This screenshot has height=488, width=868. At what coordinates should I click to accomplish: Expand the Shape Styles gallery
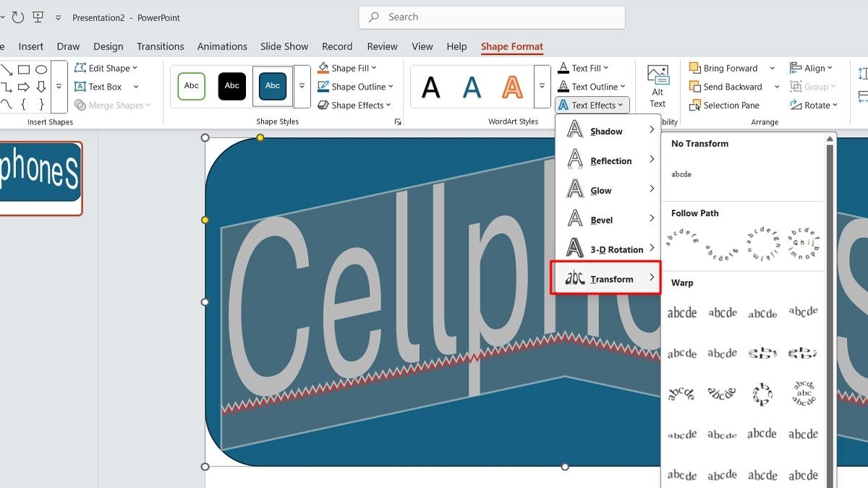click(302, 86)
